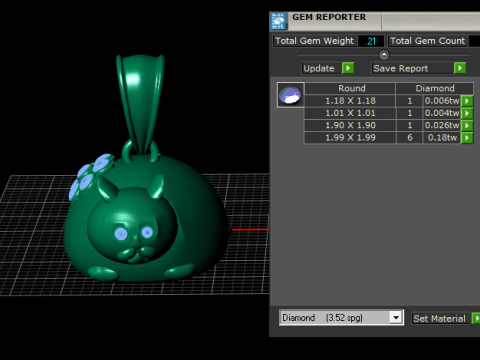Viewport: 480px width, 360px height.
Task: Click the Set Material button
Action: 440,318
